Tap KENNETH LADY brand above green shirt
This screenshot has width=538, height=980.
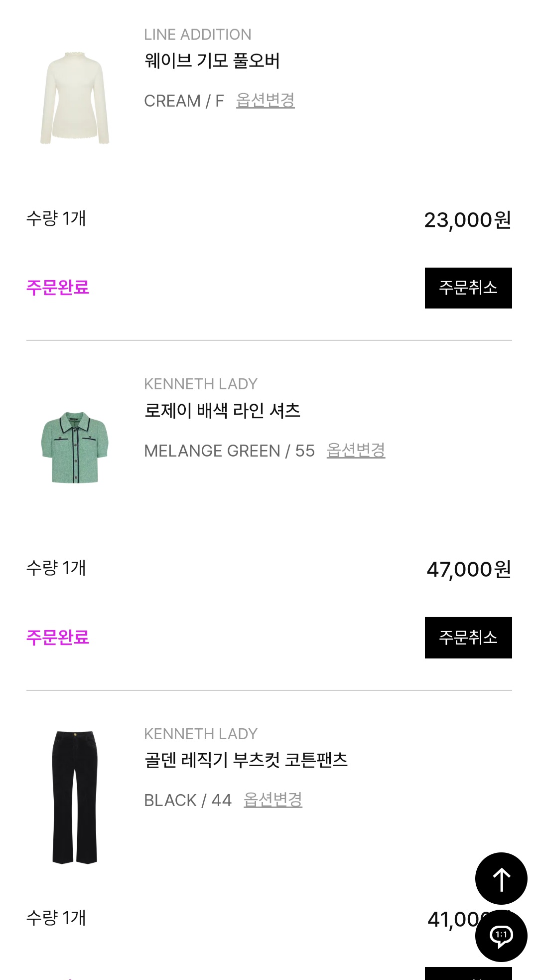[x=200, y=384]
